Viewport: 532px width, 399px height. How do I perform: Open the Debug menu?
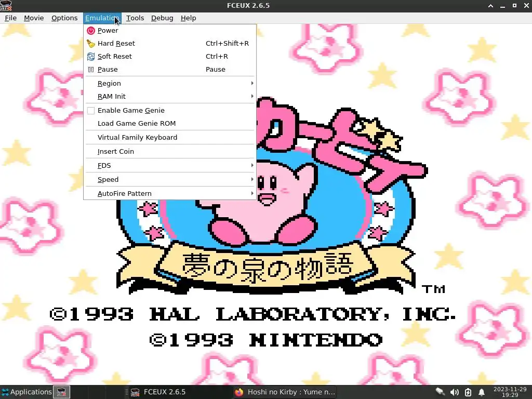[162, 18]
